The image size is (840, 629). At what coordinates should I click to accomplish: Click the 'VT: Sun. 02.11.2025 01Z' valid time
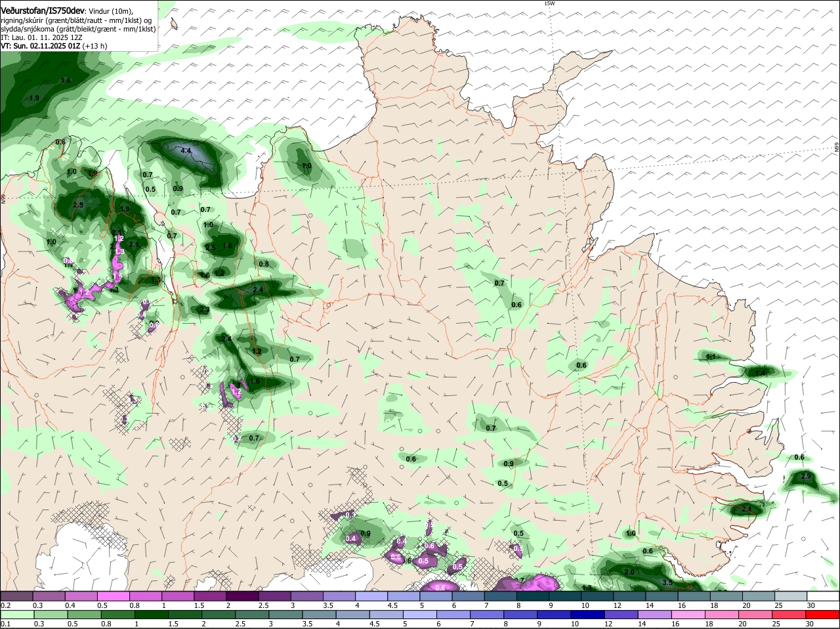pyautogui.click(x=41, y=46)
